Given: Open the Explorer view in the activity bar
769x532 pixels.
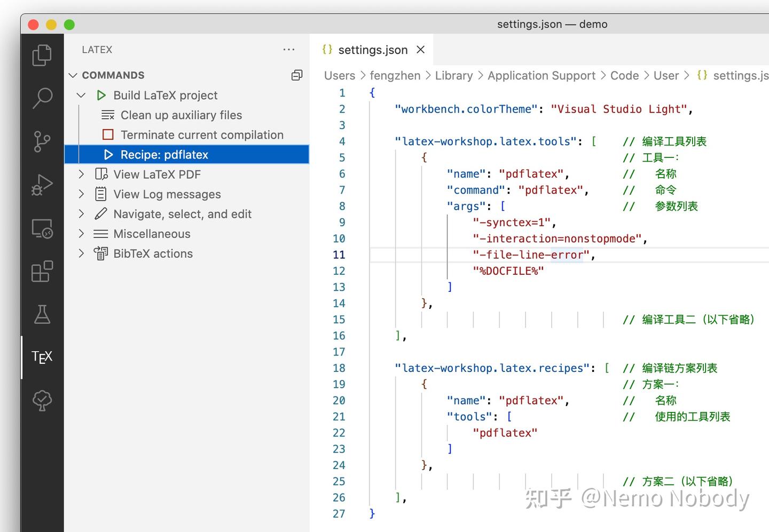Looking at the screenshot, I should (42, 55).
